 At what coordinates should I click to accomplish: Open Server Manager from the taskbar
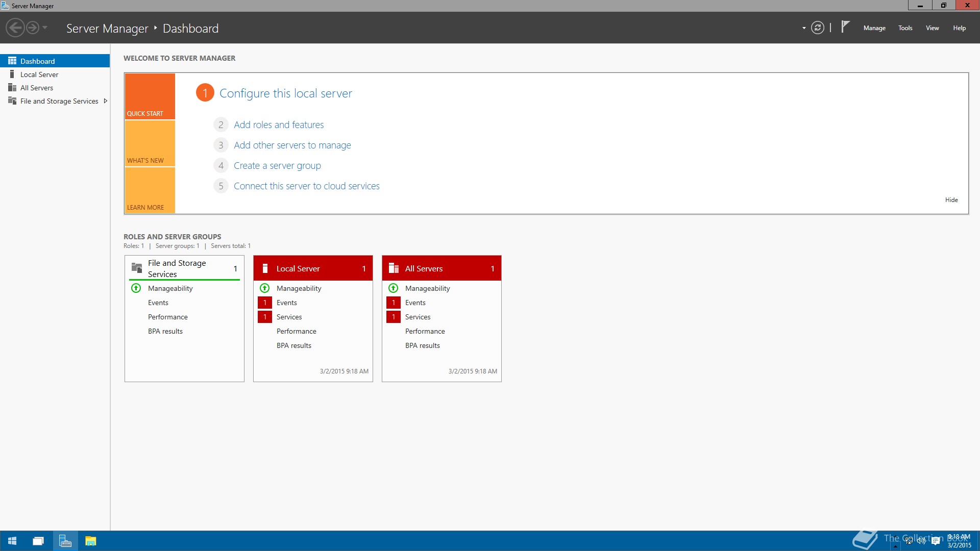(x=65, y=541)
